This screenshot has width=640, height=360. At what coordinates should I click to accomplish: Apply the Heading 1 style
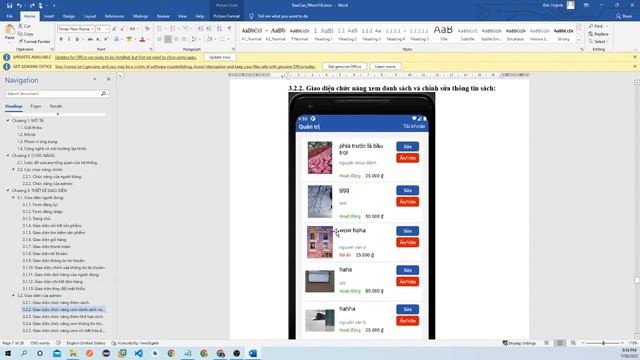coord(323,34)
